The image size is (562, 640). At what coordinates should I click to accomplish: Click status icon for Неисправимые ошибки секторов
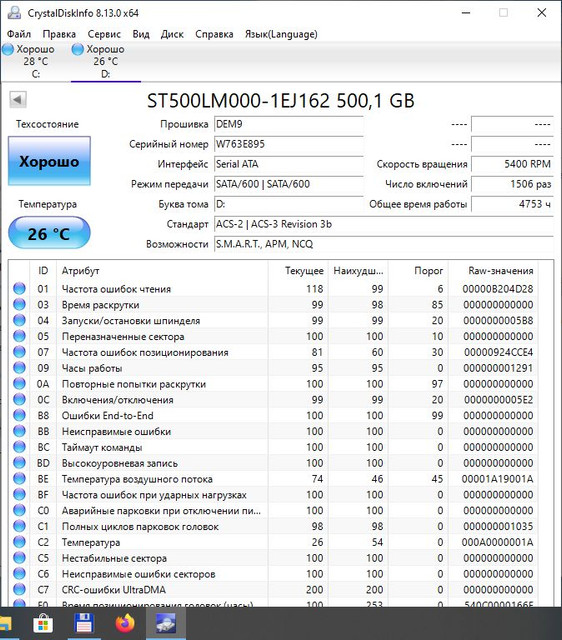(19, 574)
